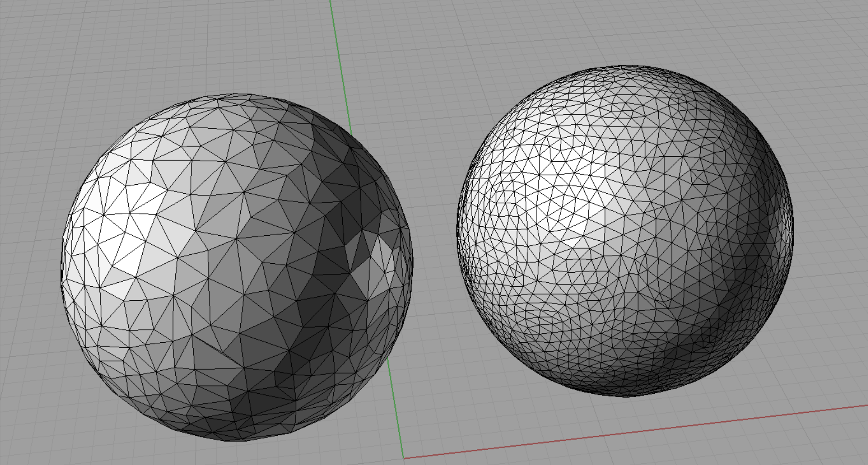The image size is (868, 465).
Task: Click the bottom edge of the dense sphere
Action: (624, 396)
